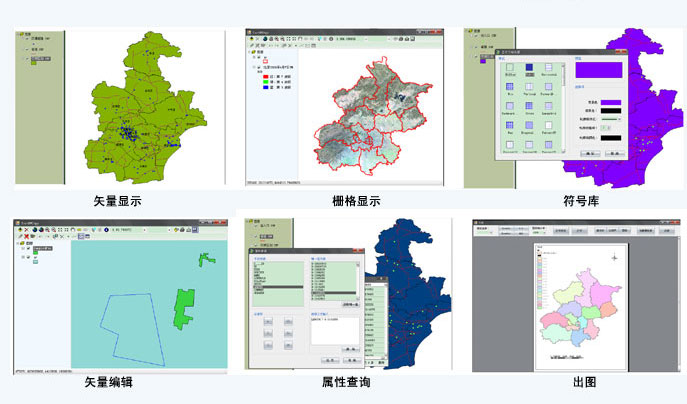This screenshot has width=687, height=404.
Task: Click the red delete icon in vector editing toolbar
Action: (x=25, y=238)
